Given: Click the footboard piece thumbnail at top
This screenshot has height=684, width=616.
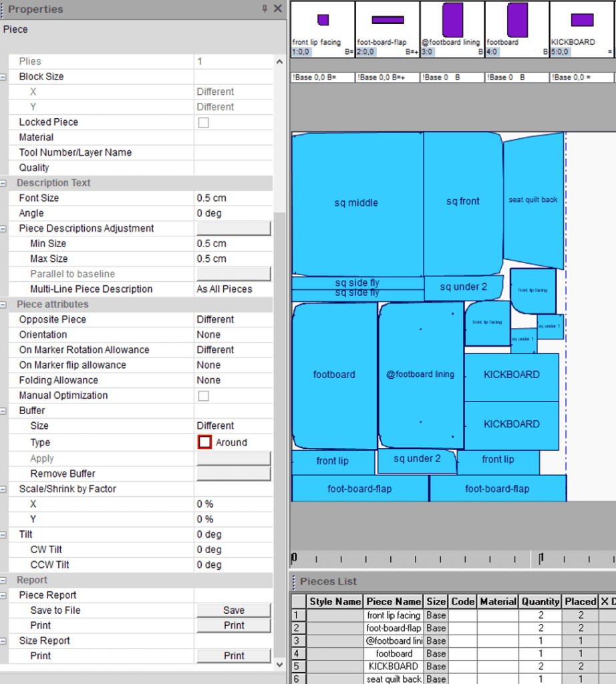Looking at the screenshot, I should pyautogui.click(x=516, y=29).
